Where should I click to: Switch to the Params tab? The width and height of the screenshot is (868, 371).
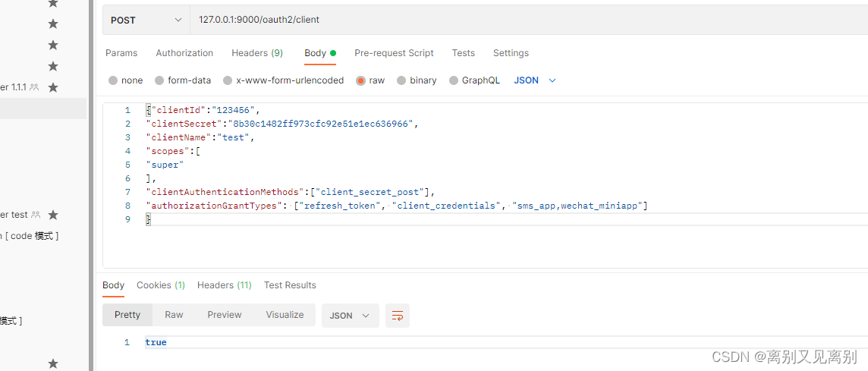pyautogui.click(x=121, y=53)
